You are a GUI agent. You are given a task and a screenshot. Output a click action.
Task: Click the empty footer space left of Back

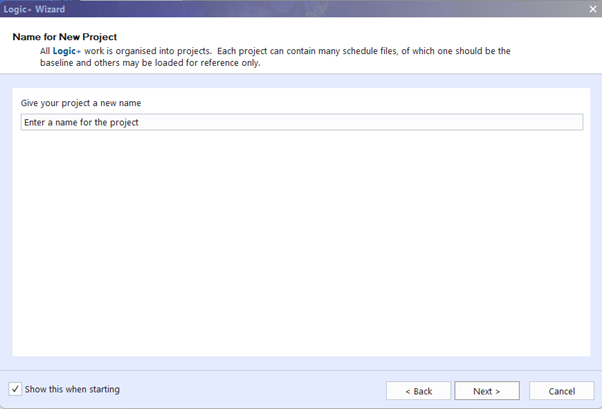pyautogui.click(x=250, y=389)
